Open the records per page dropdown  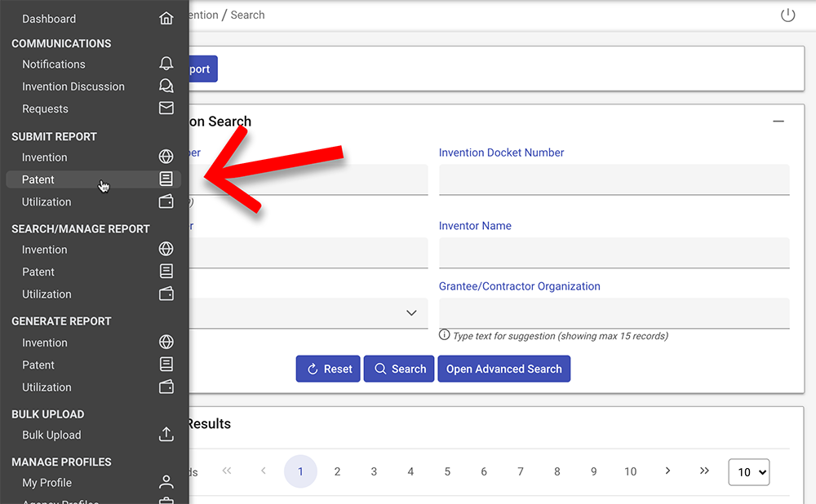coord(748,472)
